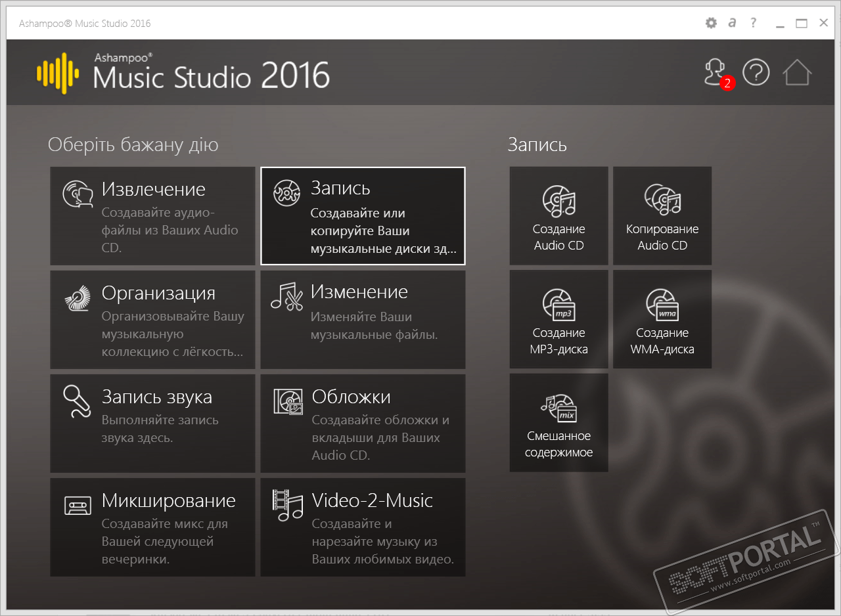Click the "Запись" heading above the disc options
The width and height of the screenshot is (841, 616).
pos(537,145)
